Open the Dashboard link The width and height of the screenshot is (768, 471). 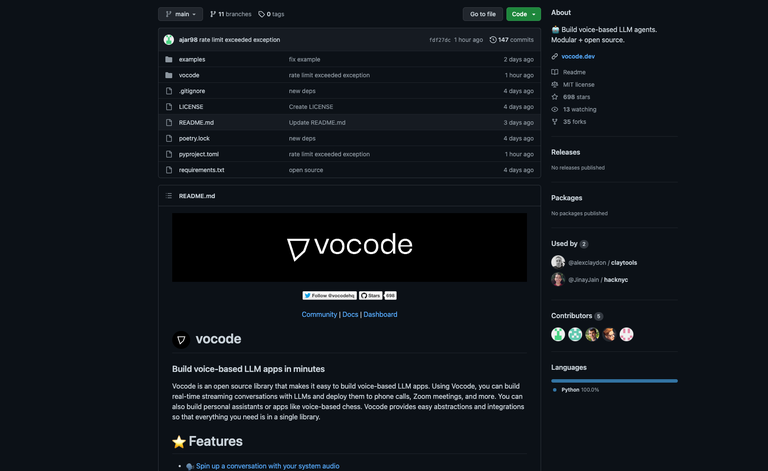(x=380, y=314)
